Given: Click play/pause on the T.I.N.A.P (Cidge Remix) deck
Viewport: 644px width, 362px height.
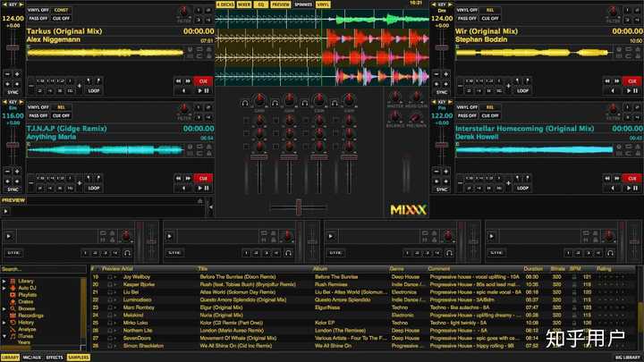Looking at the screenshot, I should [203, 188].
